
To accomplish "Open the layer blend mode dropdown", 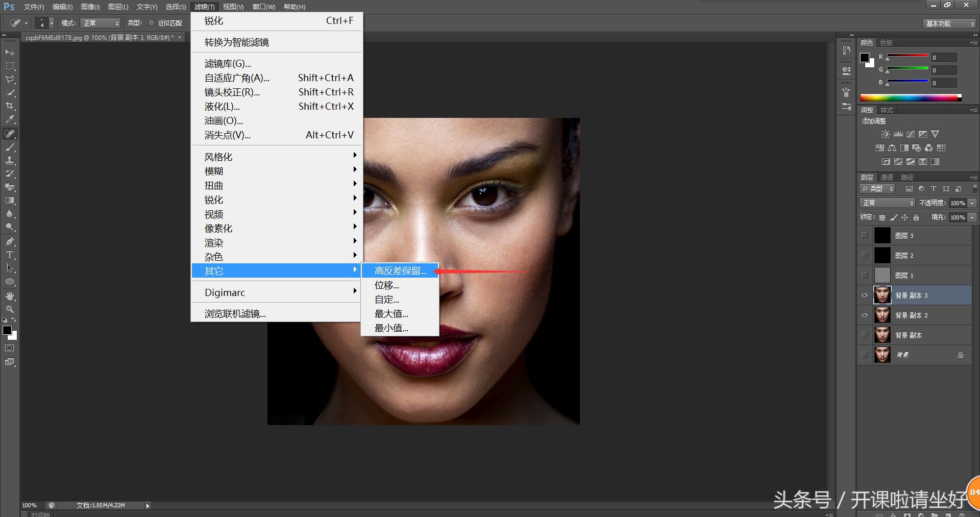I will pos(887,203).
